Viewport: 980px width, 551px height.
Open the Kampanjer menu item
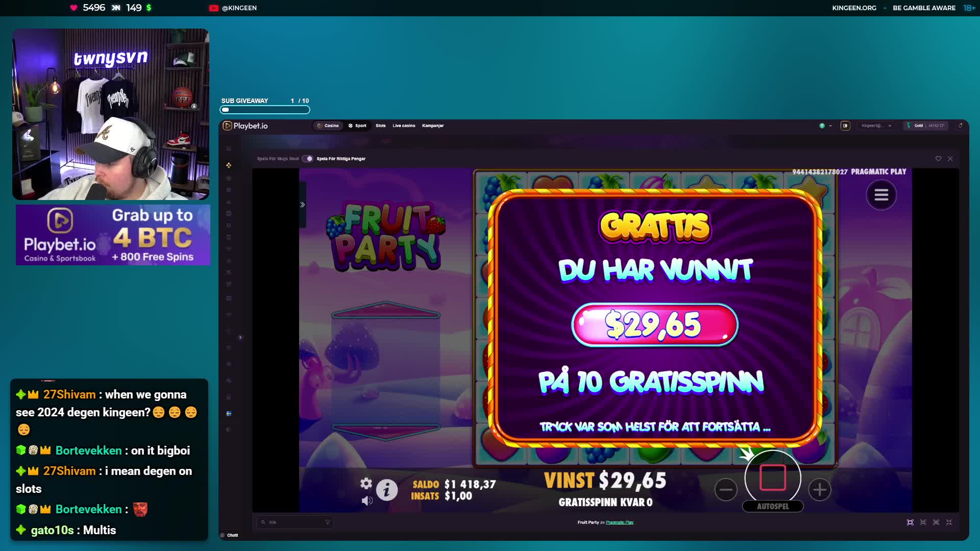click(433, 126)
